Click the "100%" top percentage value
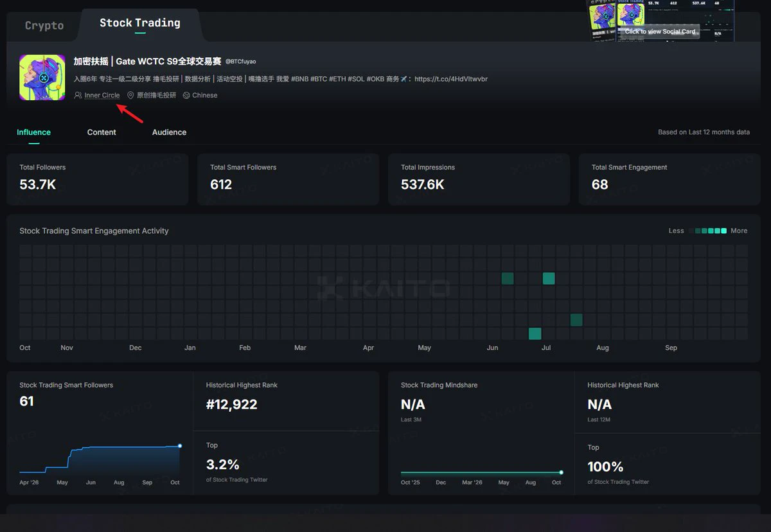Viewport: 771px width, 532px height. click(605, 466)
